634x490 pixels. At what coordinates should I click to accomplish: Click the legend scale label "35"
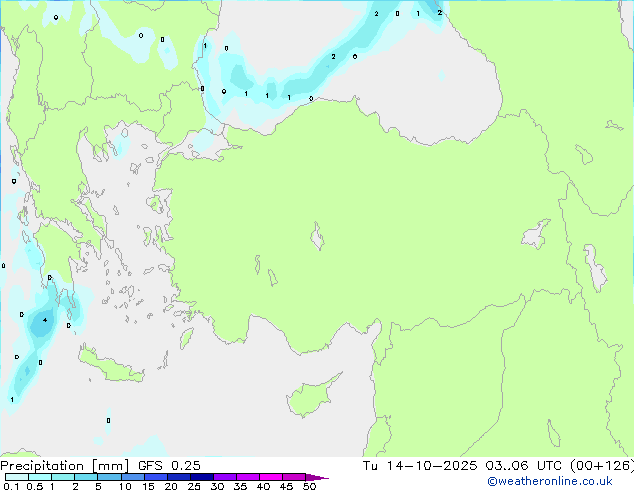point(240,486)
